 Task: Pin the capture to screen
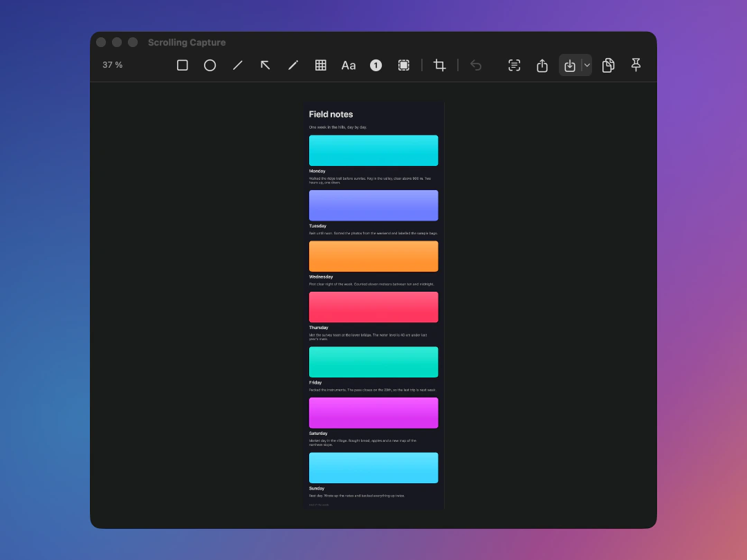tap(636, 65)
